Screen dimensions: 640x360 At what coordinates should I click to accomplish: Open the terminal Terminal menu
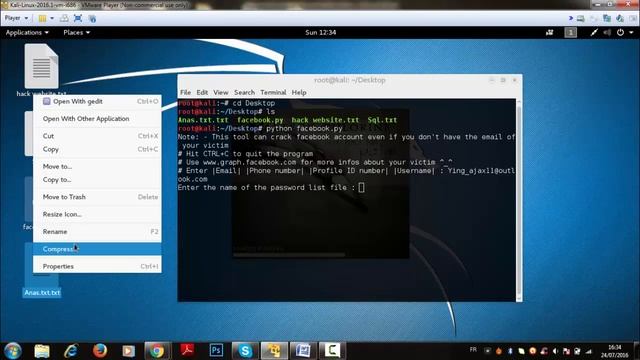pos(273,92)
